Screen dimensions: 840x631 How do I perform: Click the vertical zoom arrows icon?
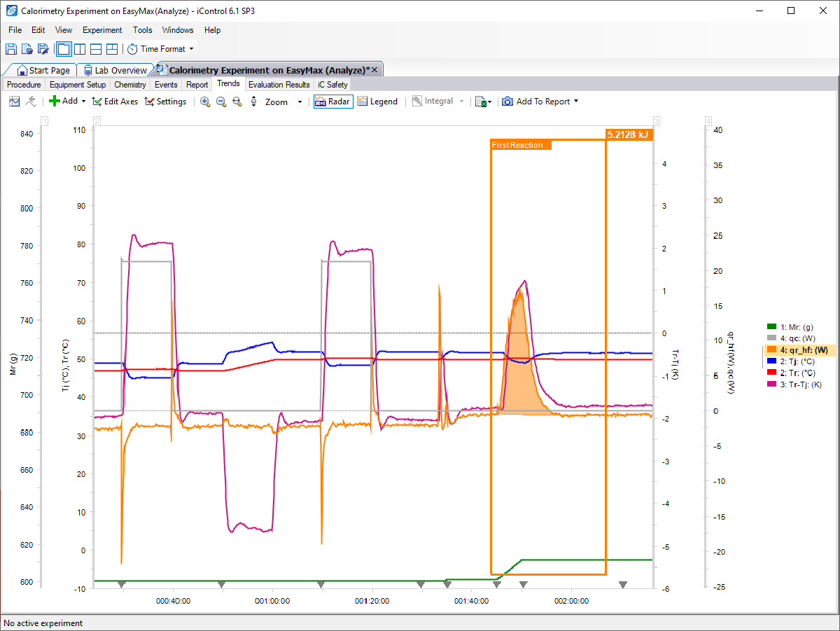click(x=253, y=102)
